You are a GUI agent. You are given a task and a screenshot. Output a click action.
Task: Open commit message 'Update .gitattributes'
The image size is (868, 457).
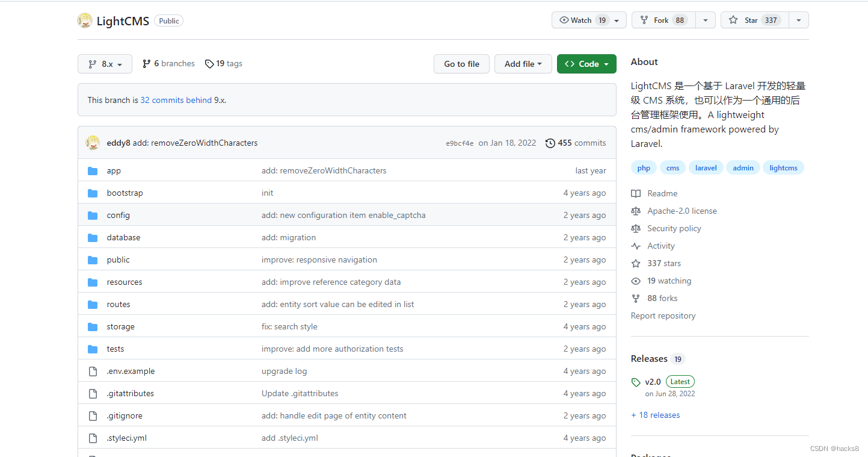(x=300, y=393)
